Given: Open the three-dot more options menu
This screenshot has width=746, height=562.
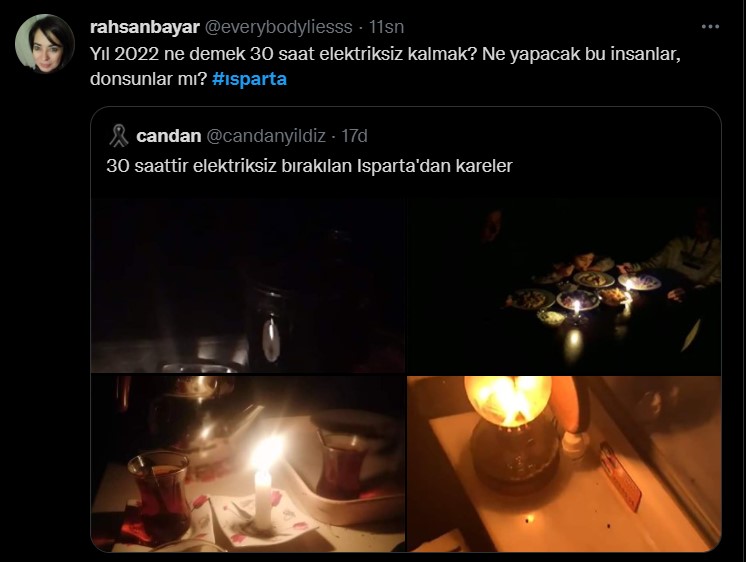Looking at the screenshot, I should tap(710, 27).
